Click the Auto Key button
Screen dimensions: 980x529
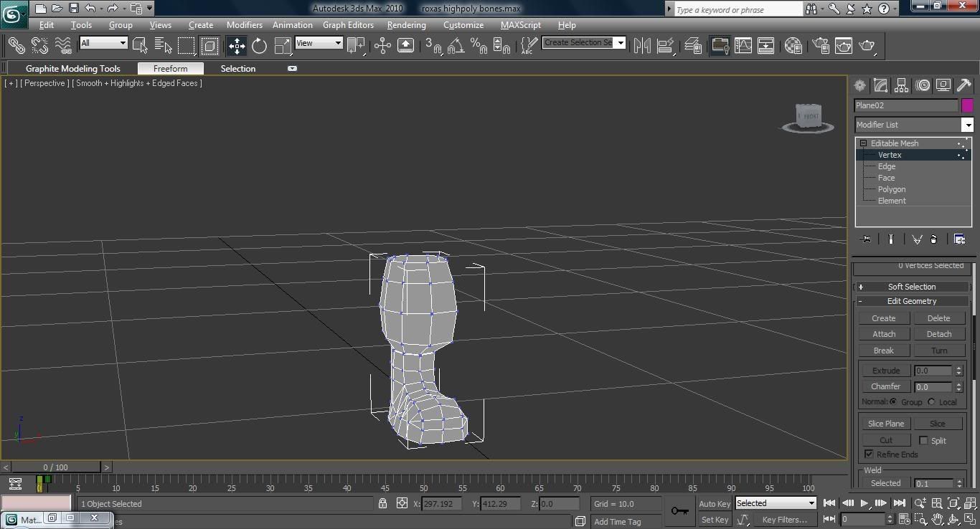coord(715,504)
